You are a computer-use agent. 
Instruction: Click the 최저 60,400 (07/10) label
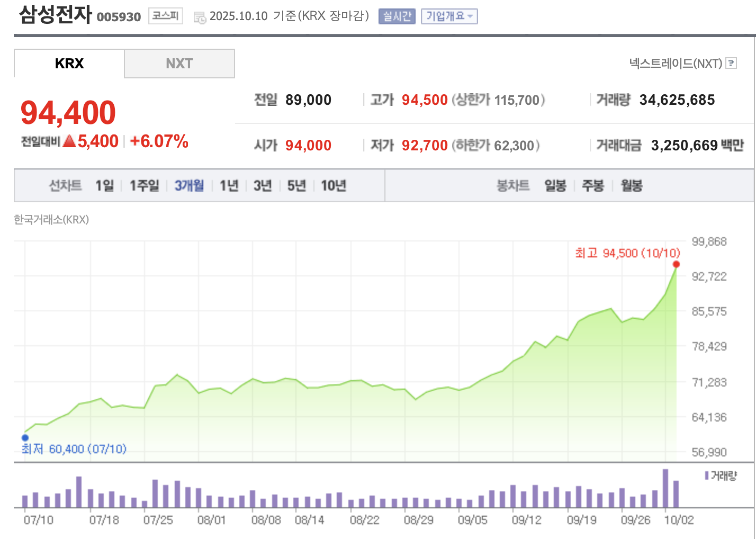[74, 449]
